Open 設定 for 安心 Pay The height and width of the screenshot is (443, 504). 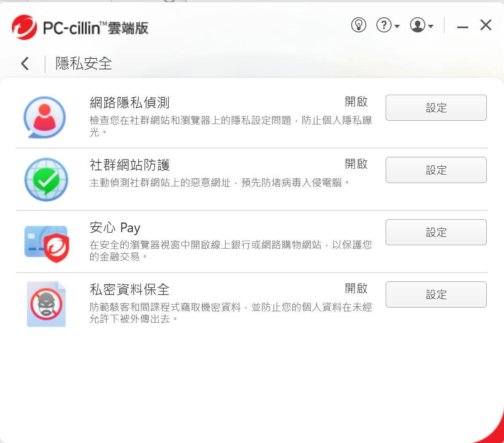(436, 232)
